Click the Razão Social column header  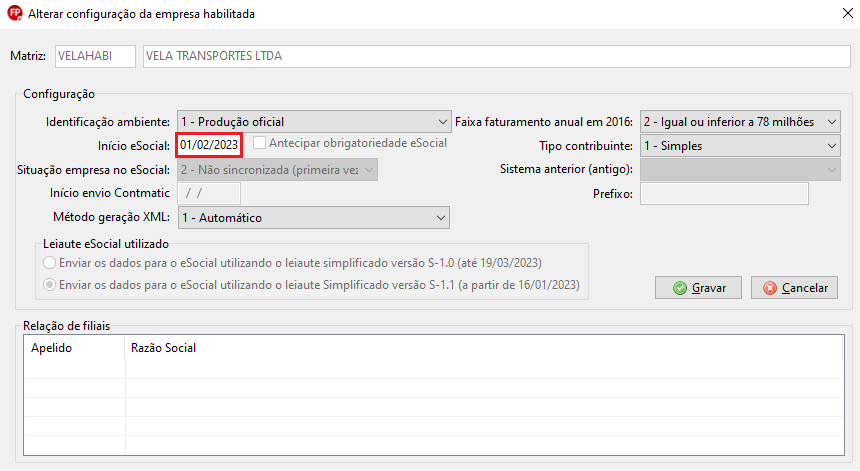(x=163, y=348)
